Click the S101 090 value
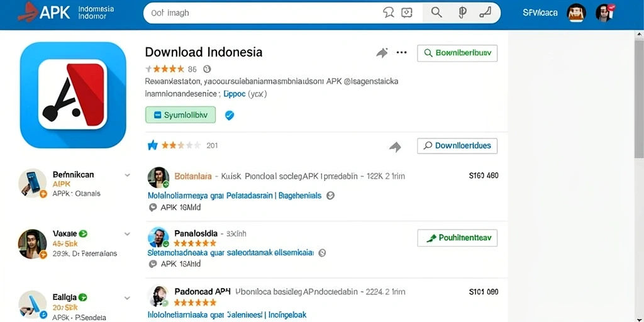This screenshot has height=322, width=644. [x=484, y=292]
